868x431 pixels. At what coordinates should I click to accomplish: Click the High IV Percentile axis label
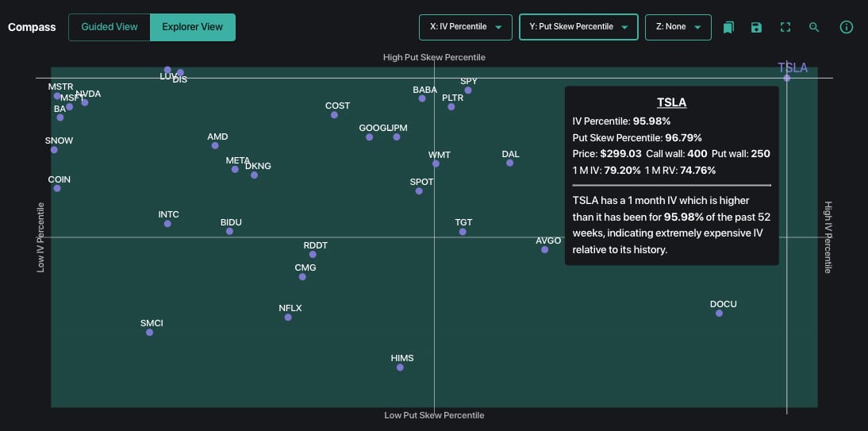(x=828, y=237)
